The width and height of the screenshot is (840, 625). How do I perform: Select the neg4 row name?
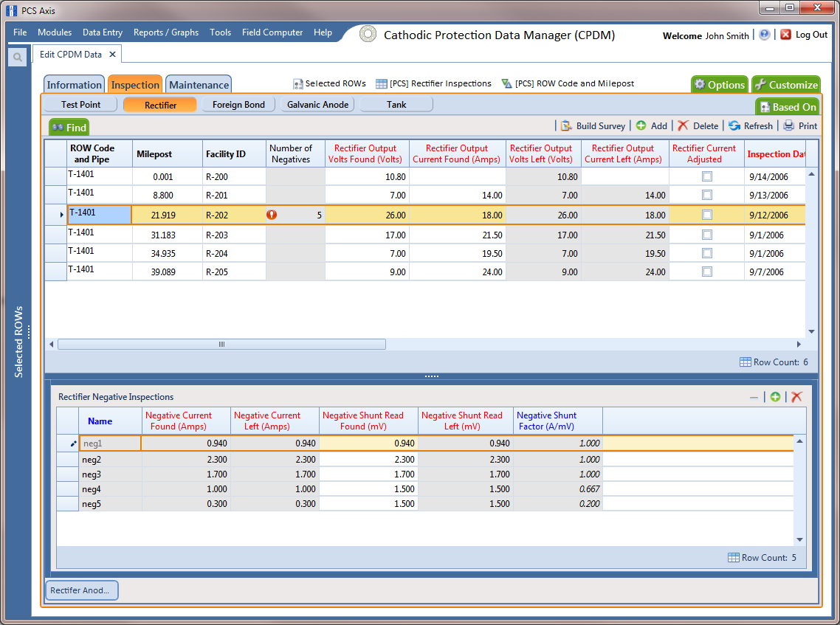[111, 489]
